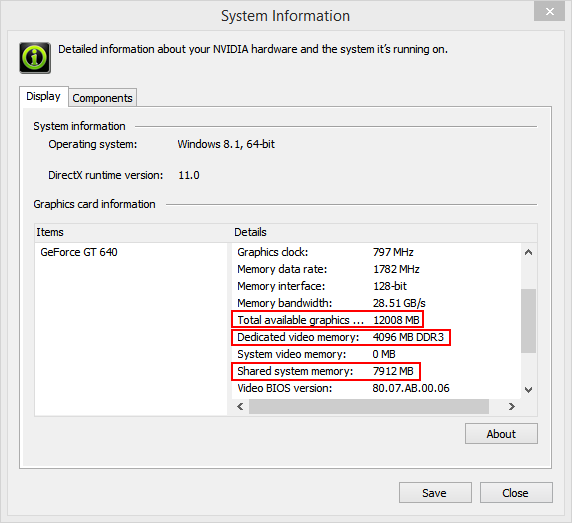Click the Close button

point(516,493)
